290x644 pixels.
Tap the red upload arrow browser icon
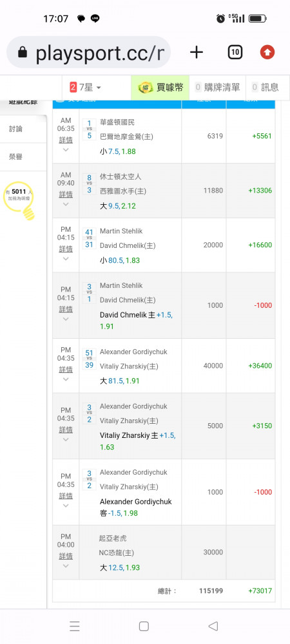click(x=267, y=52)
